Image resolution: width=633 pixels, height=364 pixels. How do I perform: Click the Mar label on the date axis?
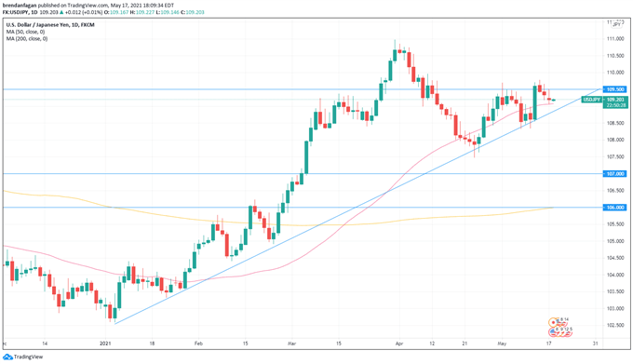click(291, 344)
